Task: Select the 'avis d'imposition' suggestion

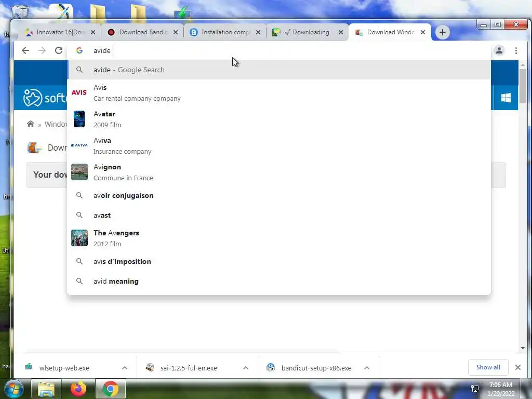Action: point(279,262)
